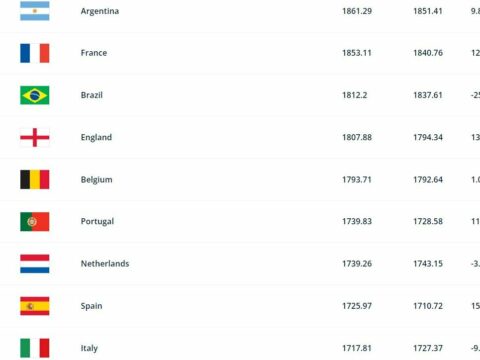The image size is (480, 360).
Task: Open the France team name
Action: [94, 53]
